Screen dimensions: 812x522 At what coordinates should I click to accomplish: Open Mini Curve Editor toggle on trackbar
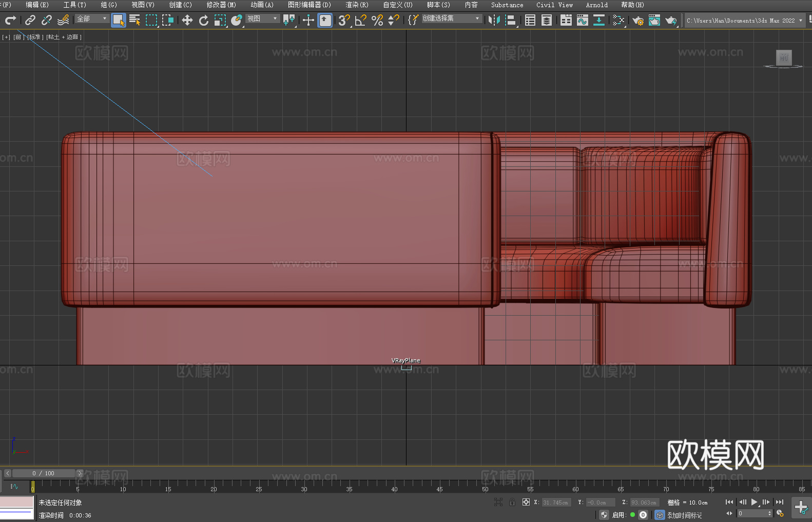(14, 486)
